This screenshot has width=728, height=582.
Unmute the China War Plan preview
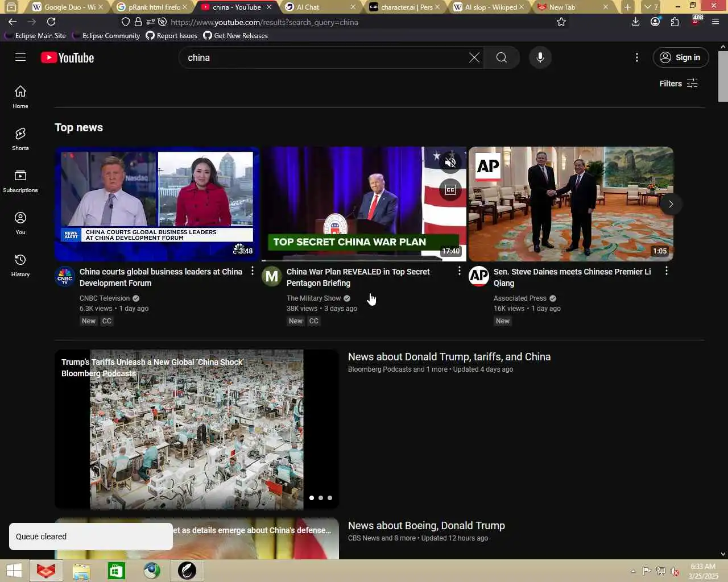click(x=450, y=163)
